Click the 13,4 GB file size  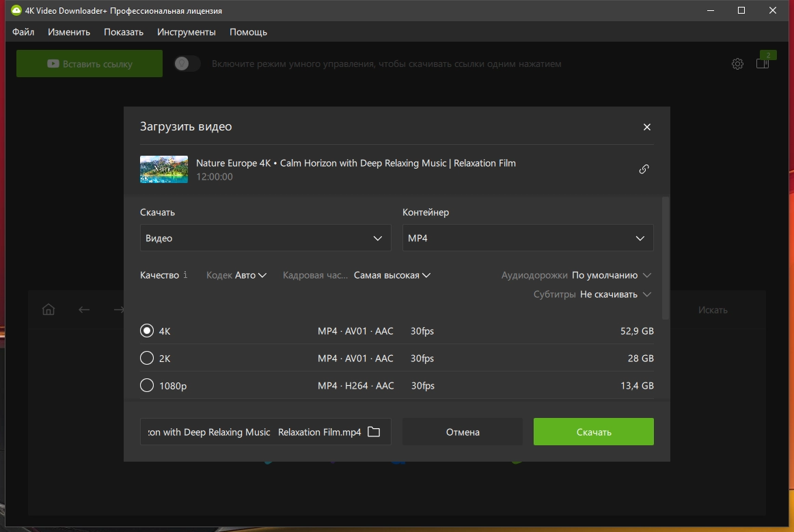[637, 386]
